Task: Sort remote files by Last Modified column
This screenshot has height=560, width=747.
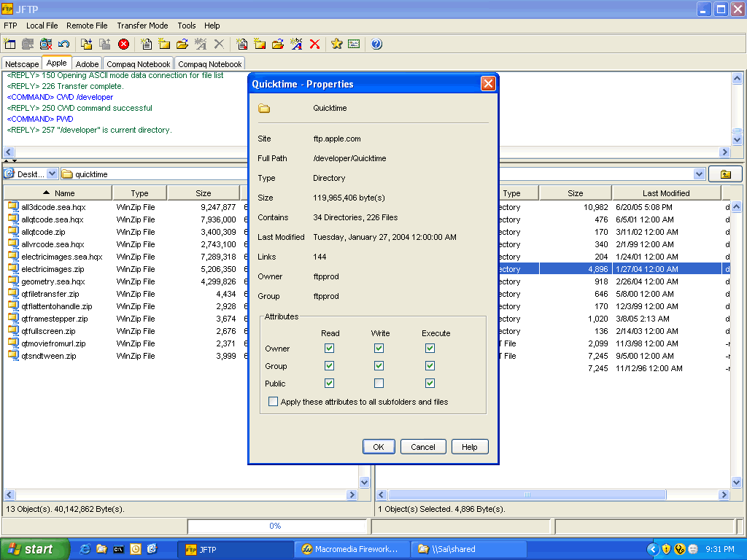Action: coord(666,192)
